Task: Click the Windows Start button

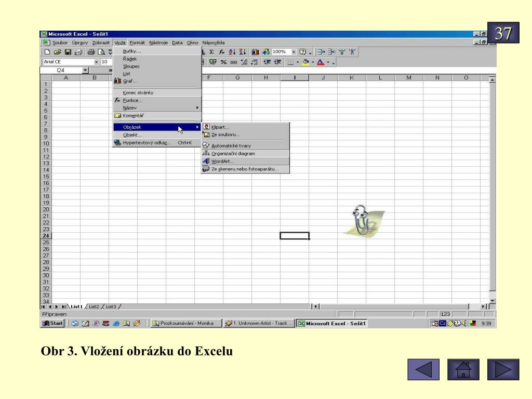Action: [x=52, y=323]
